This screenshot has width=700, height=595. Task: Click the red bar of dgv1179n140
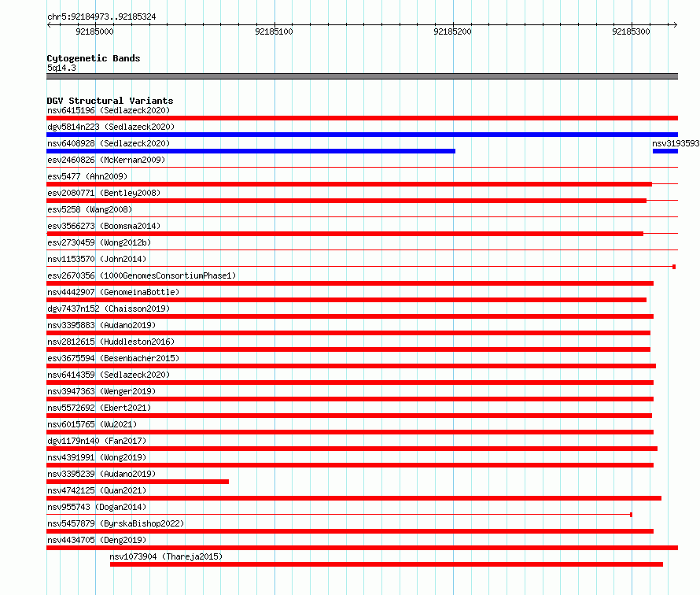(x=352, y=449)
